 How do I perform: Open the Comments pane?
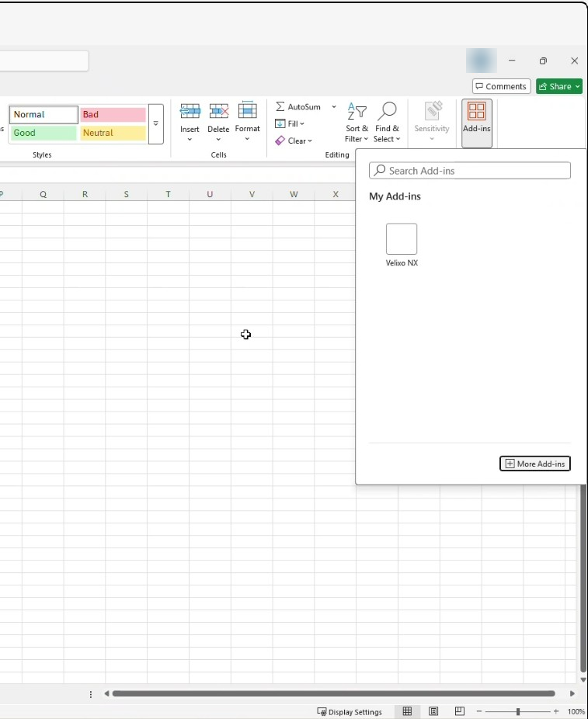(x=501, y=86)
